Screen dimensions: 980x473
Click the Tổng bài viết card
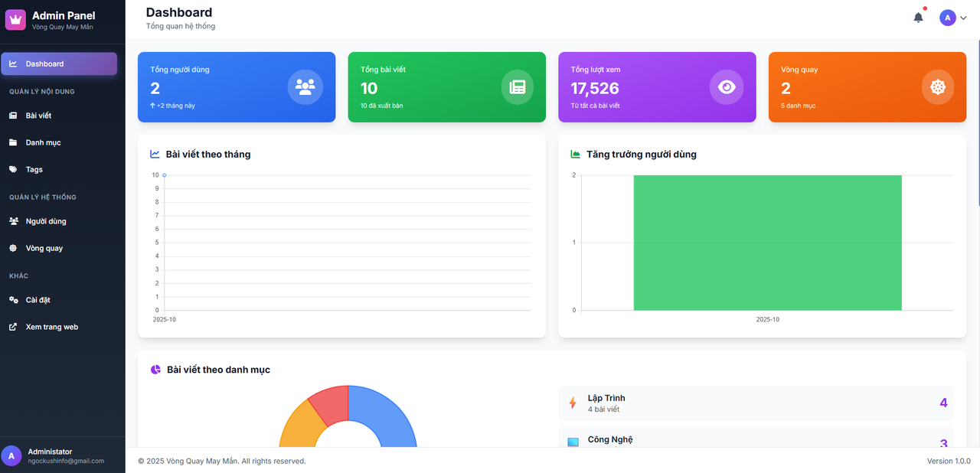click(x=447, y=87)
